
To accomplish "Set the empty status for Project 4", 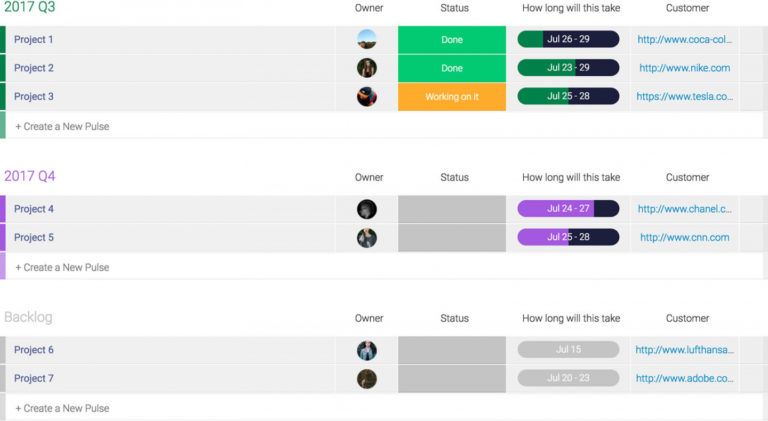I will pyautogui.click(x=452, y=209).
